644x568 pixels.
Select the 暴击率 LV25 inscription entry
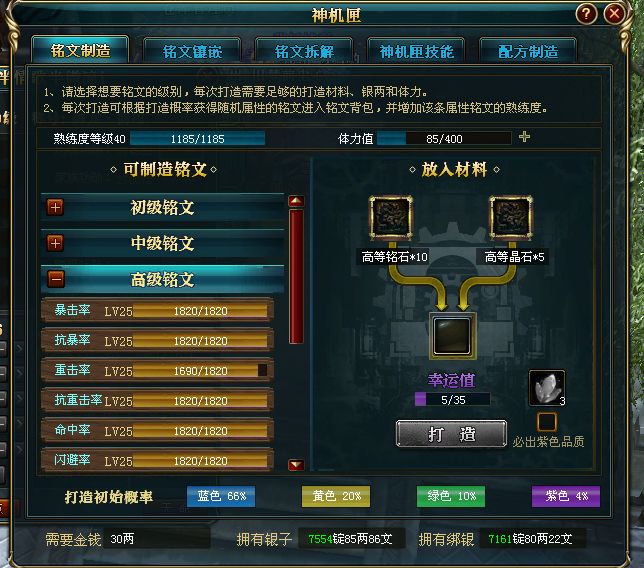pos(157,310)
